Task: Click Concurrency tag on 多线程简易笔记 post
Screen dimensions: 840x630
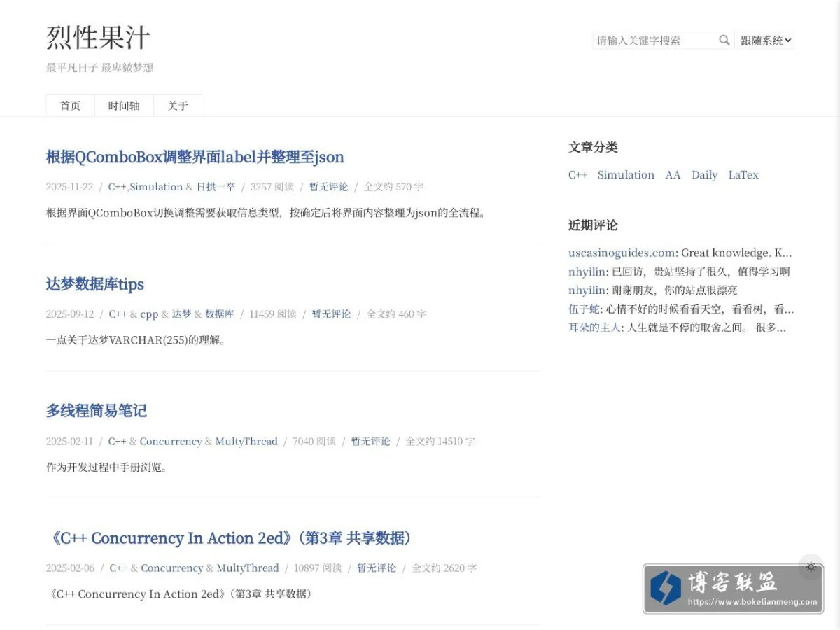Action: 170,442
